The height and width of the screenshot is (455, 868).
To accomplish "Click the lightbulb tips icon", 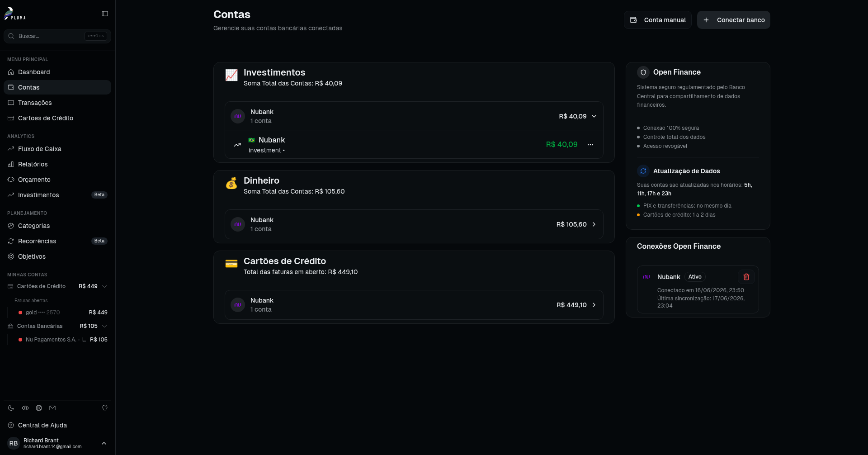I will 105,408.
